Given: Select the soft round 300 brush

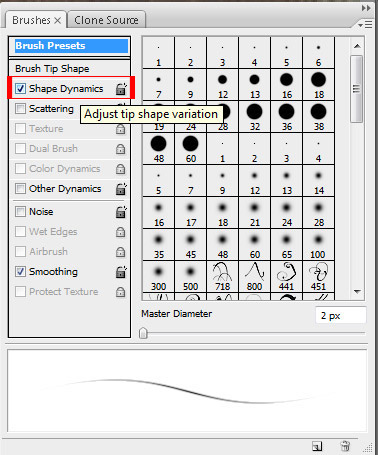Looking at the screenshot, I should (159, 277).
